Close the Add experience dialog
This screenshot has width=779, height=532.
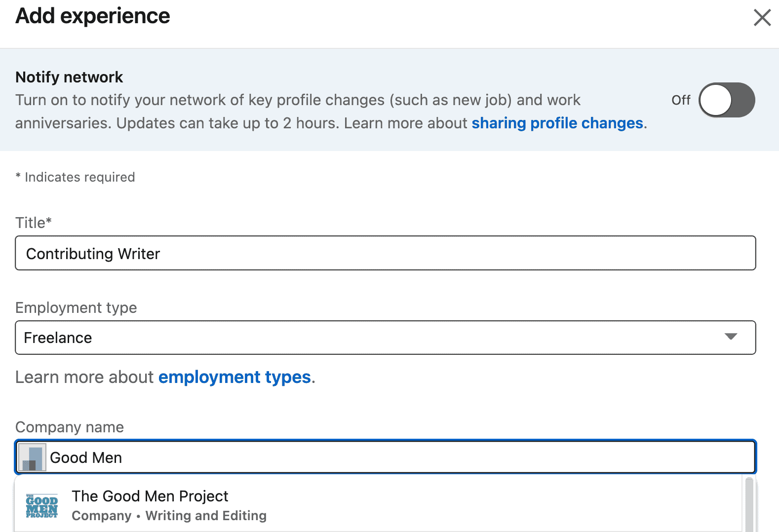[x=762, y=17]
